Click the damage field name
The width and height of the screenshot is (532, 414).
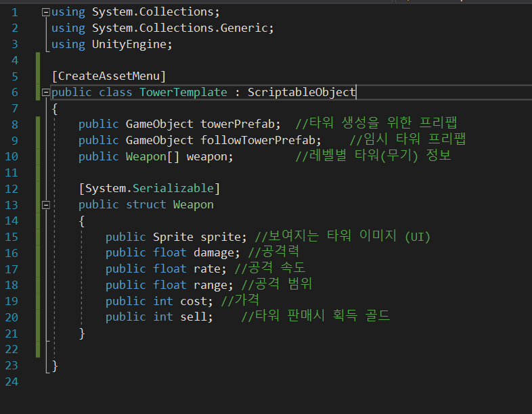pyautogui.click(x=217, y=252)
